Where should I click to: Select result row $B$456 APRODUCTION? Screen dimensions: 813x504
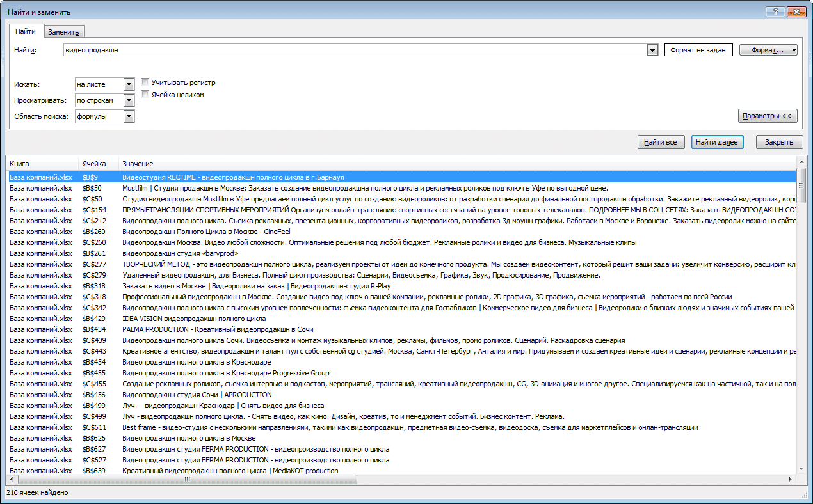(401, 395)
